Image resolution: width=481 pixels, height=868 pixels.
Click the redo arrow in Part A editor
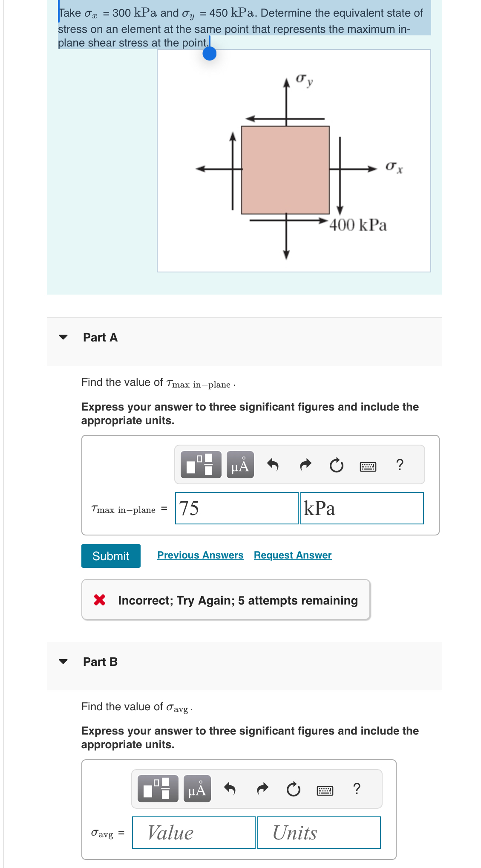click(305, 465)
